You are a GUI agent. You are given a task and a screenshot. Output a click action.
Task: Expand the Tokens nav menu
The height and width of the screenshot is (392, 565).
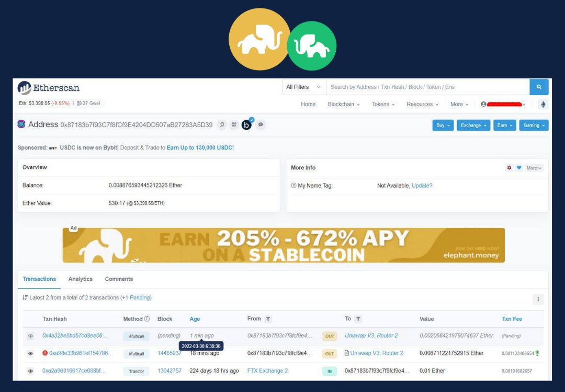tap(383, 105)
